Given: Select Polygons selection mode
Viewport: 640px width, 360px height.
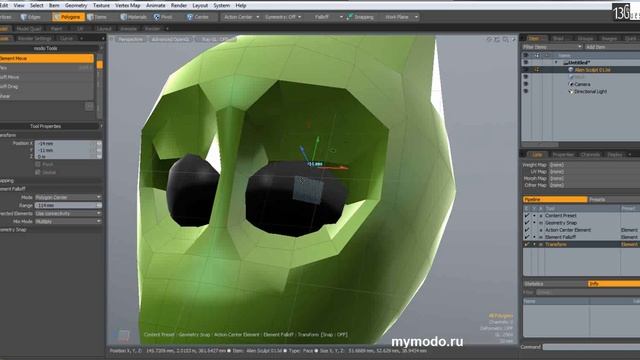Looking at the screenshot, I should (x=68, y=17).
